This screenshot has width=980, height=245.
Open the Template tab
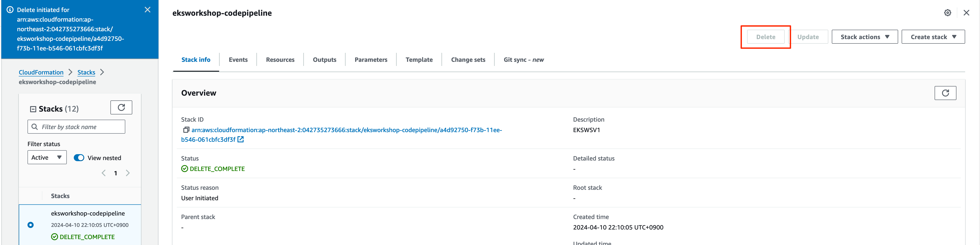pyautogui.click(x=419, y=60)
